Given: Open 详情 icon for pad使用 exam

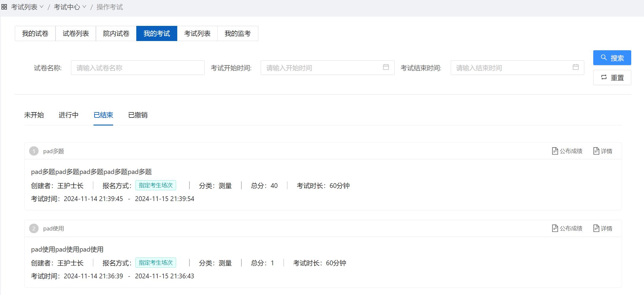Looking at the screenshot, I should tap(596, 228).
